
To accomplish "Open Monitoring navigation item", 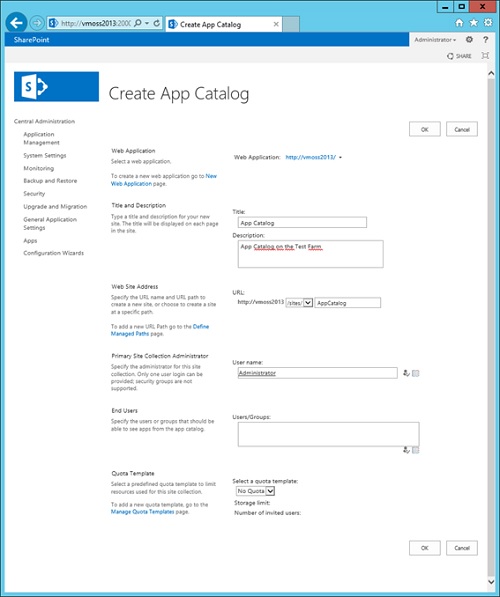I will click(x=38, y=168).
